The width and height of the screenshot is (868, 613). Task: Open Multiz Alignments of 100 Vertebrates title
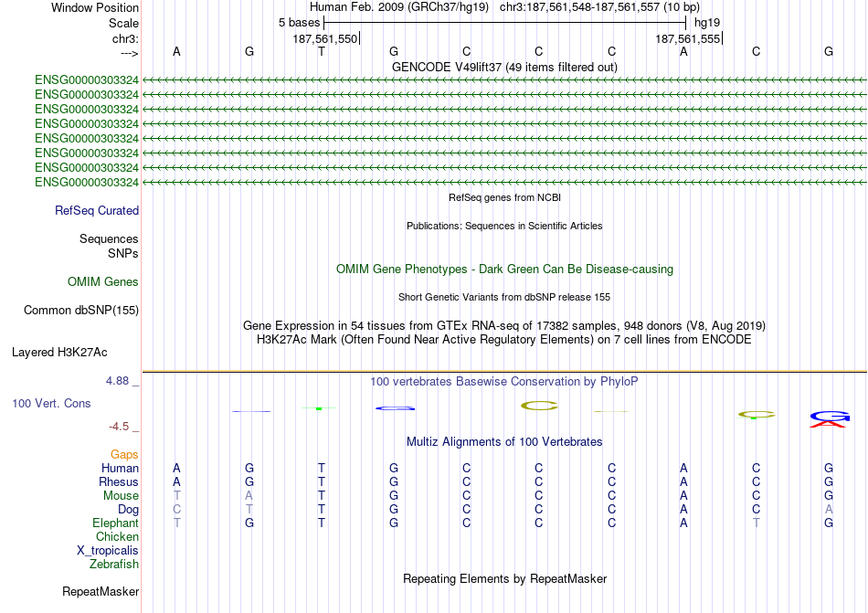[x=504, y=442]
